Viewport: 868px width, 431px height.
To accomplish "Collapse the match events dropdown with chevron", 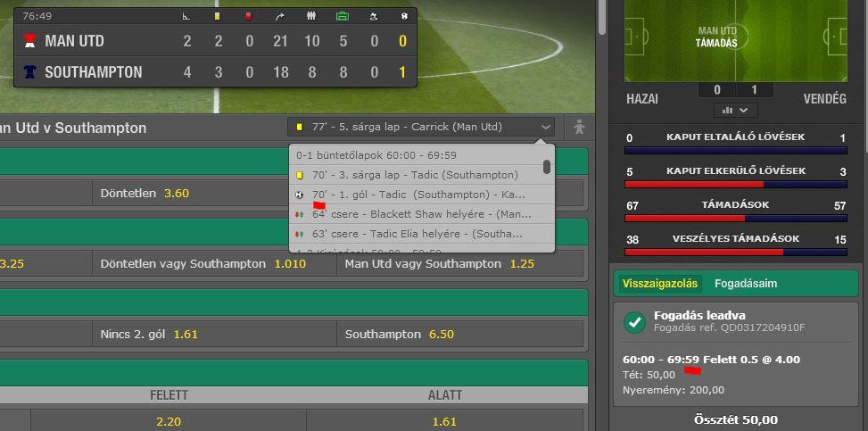I will pos(546,127).
